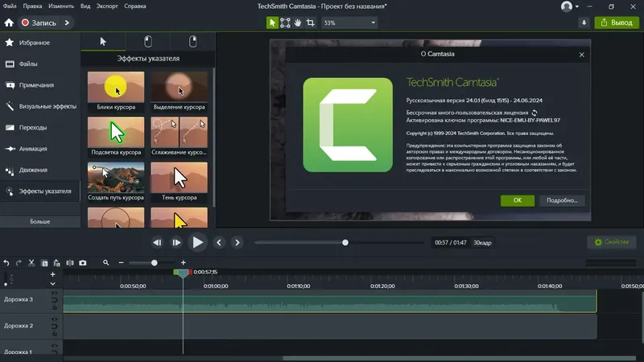Click the Undo arrow above timeline
Screen dimensions: 644x362
(6, 263)
